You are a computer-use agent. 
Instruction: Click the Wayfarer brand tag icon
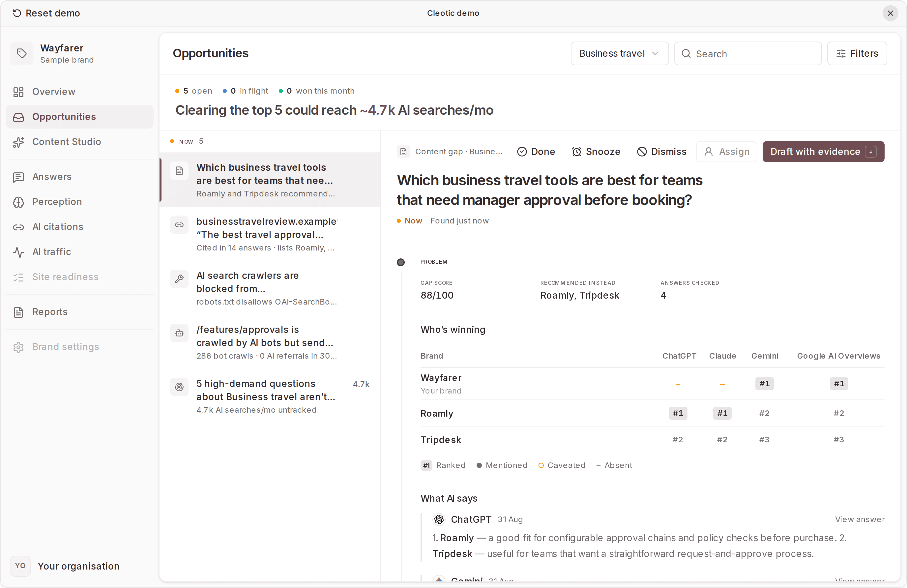[x=22, y=53]
